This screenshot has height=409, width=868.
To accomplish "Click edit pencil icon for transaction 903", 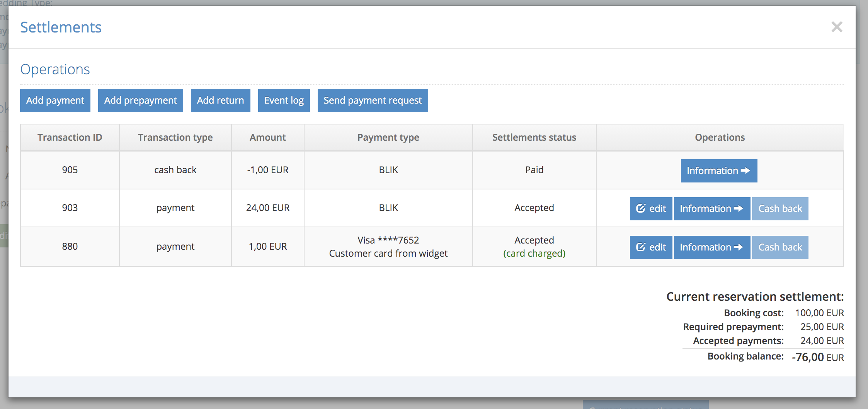I will (x=641, y=209).
